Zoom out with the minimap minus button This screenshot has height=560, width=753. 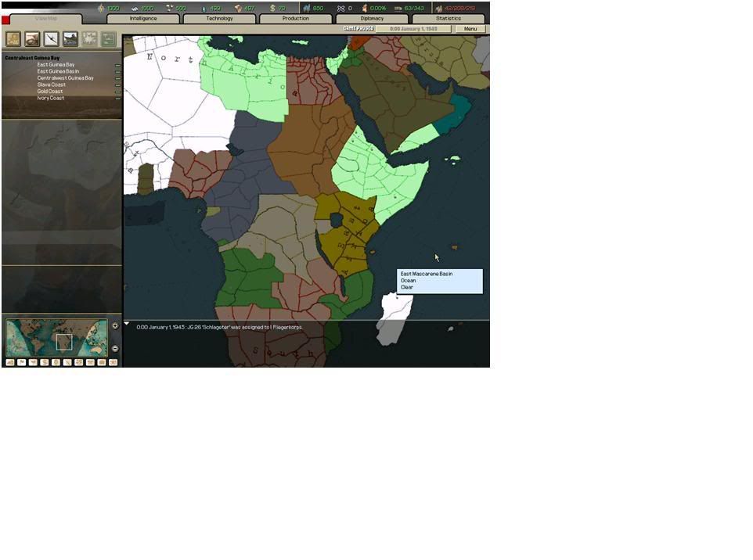(115, 348)
